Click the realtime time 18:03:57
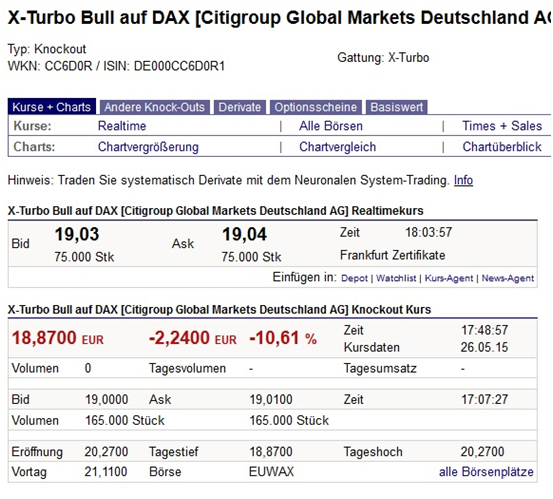Viewport: 553px width, 499px height. pos(429,232)
